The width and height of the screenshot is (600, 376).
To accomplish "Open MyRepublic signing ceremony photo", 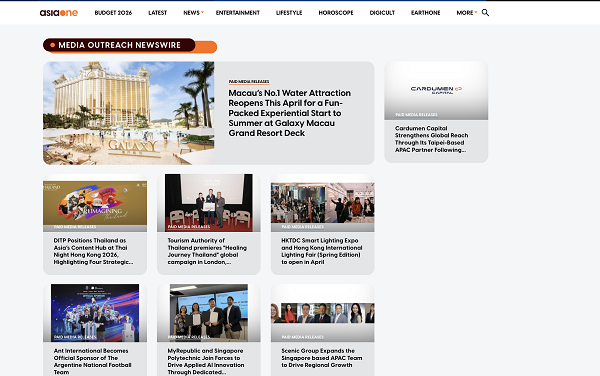I will tap(209, 313).
